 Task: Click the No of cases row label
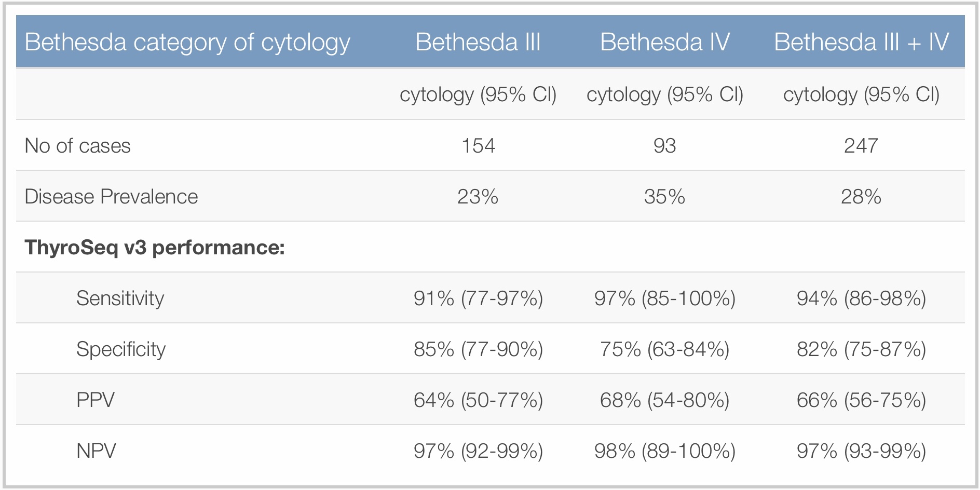(77, 146)
